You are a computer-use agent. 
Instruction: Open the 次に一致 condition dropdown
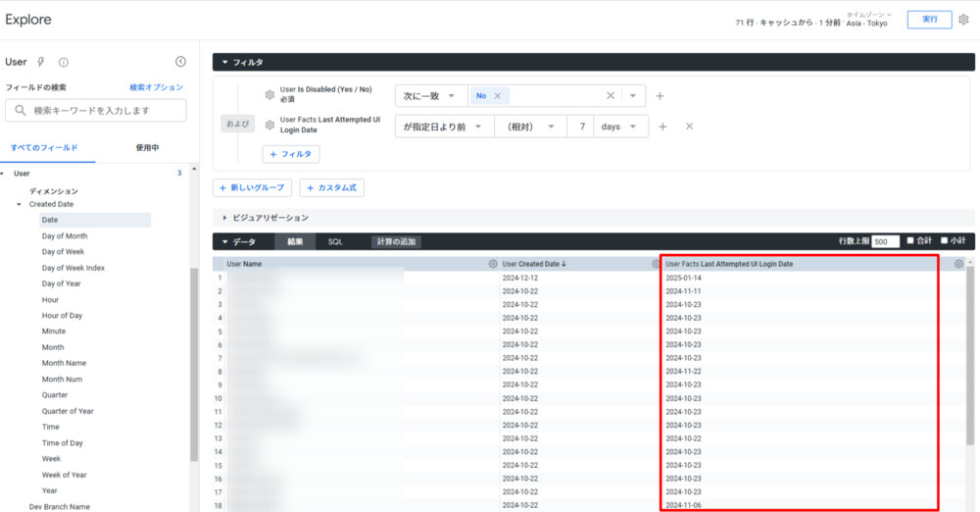[429, 96]
